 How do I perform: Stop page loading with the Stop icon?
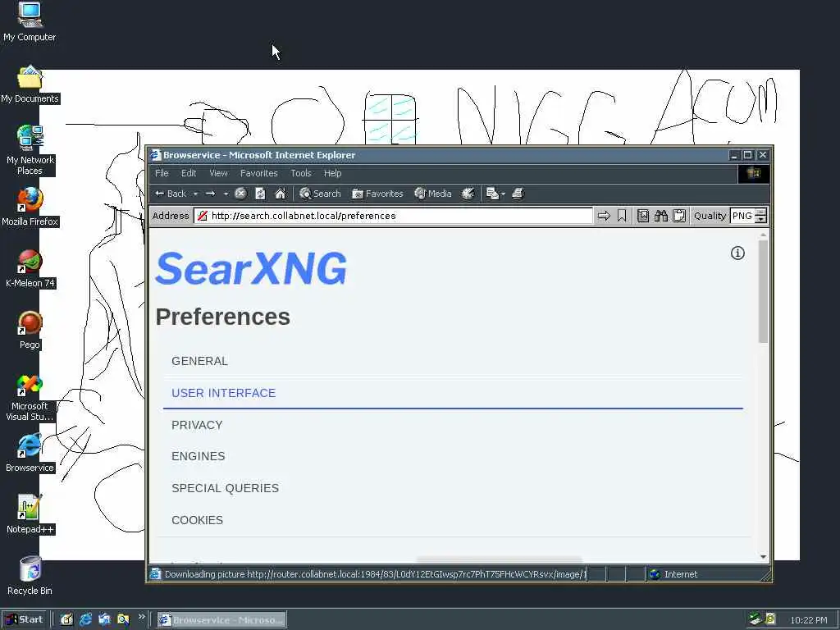click(240, 194)
